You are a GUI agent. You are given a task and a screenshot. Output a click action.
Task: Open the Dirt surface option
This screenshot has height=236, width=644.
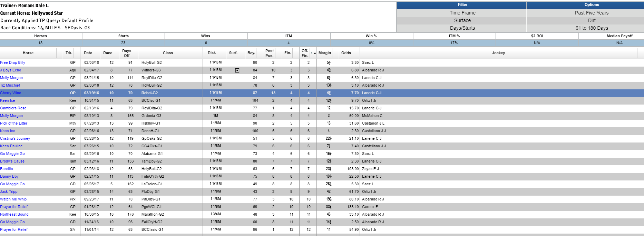(x=592, y=20)
